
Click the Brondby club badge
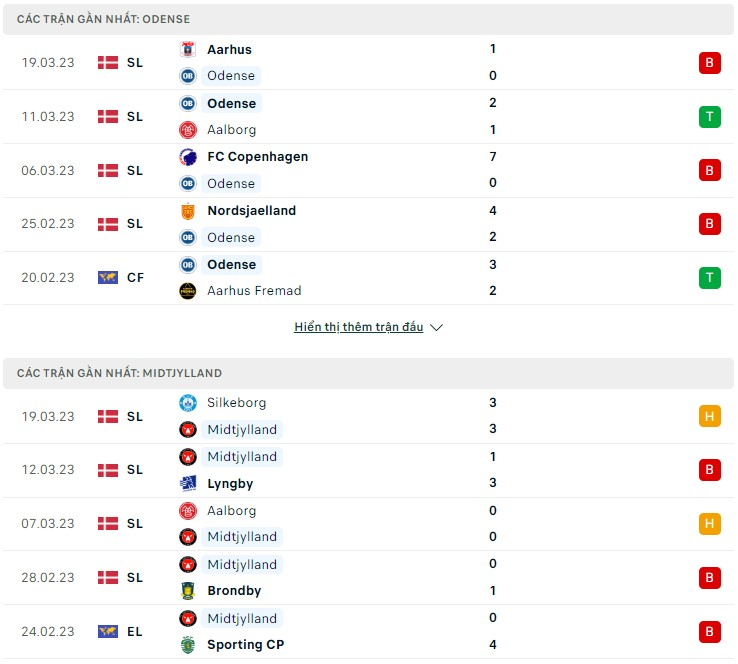click(x=188, y=591)
